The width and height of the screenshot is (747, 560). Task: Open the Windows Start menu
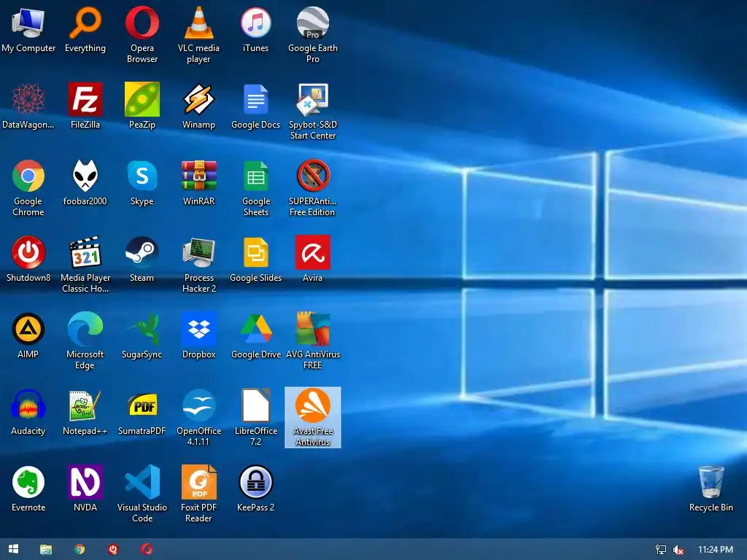[x=13, y=549]
